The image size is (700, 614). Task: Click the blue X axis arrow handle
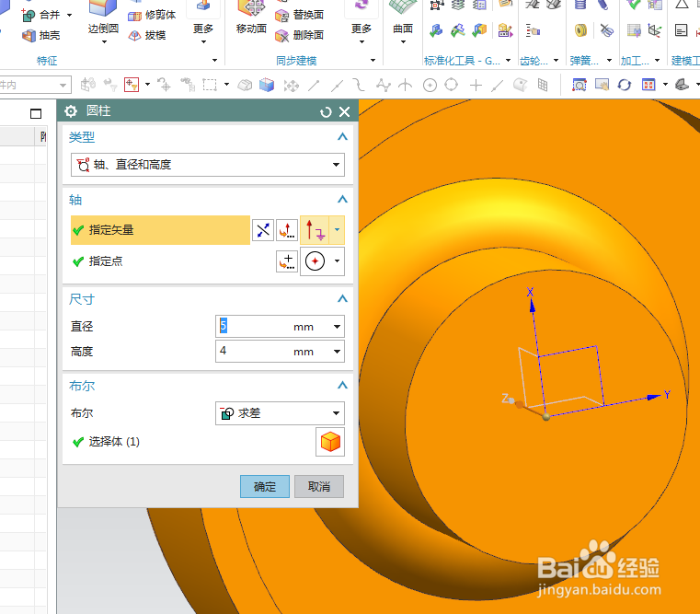pyautogui.click(x=532, y=306)
